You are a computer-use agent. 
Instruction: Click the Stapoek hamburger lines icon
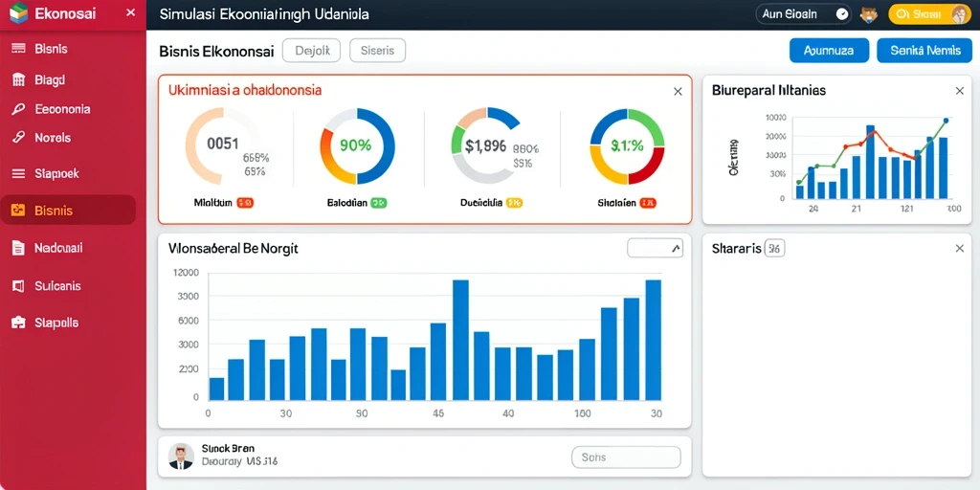[18, 174]
